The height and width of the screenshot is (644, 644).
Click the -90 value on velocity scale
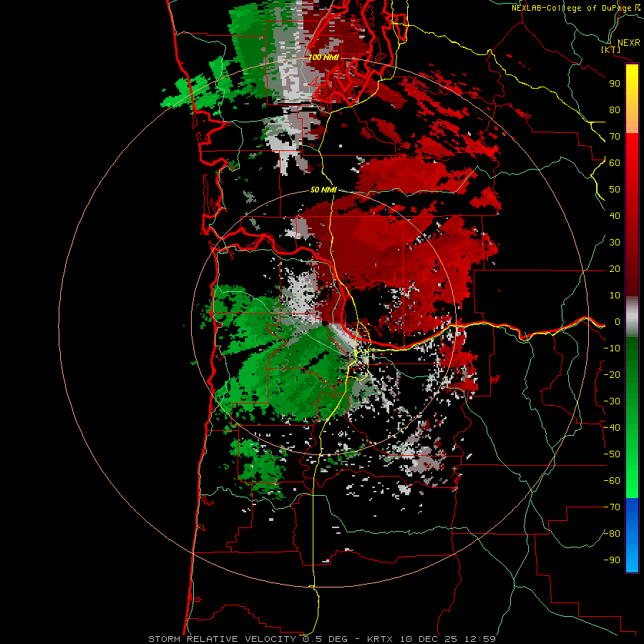(612, 560)
